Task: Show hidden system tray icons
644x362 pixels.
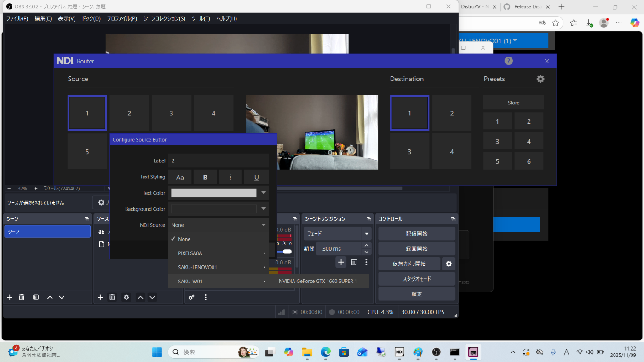Action: [x=513, y=352]
